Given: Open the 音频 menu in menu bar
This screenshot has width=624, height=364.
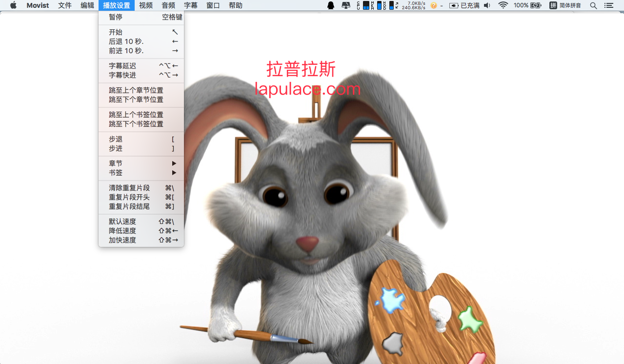Looking at the screenshot, I should point(168,5).
